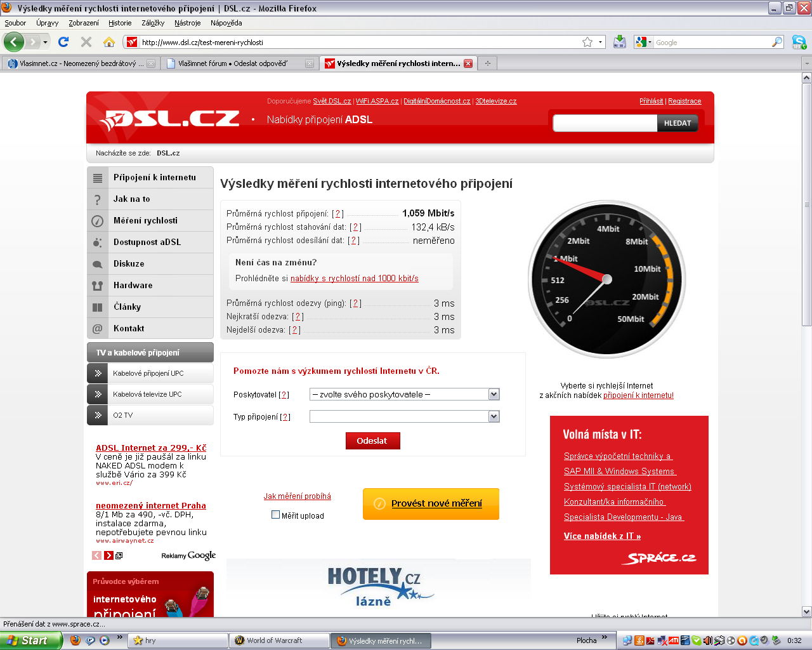The height and width of the screenshot is (650, 812).
Task: Enable the Měřit upload checkbox
Action: point(275,515)
